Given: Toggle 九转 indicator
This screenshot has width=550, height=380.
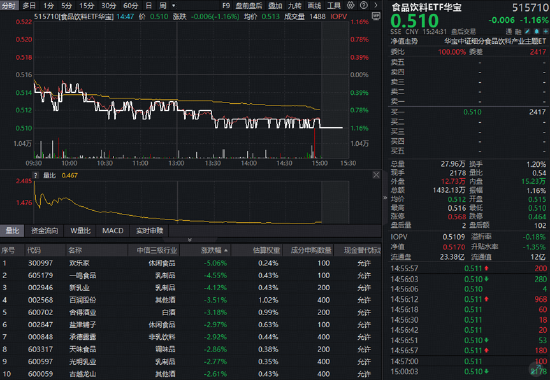Looking at the screenshot, I should point(295,5).
